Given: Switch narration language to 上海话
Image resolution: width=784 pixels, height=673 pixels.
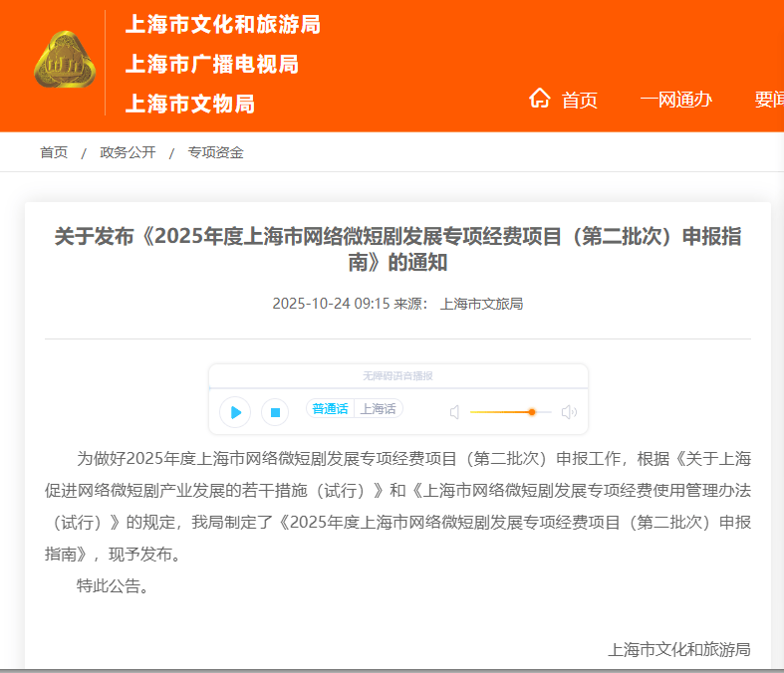Looking at the screenshot, I should point(378,409).
